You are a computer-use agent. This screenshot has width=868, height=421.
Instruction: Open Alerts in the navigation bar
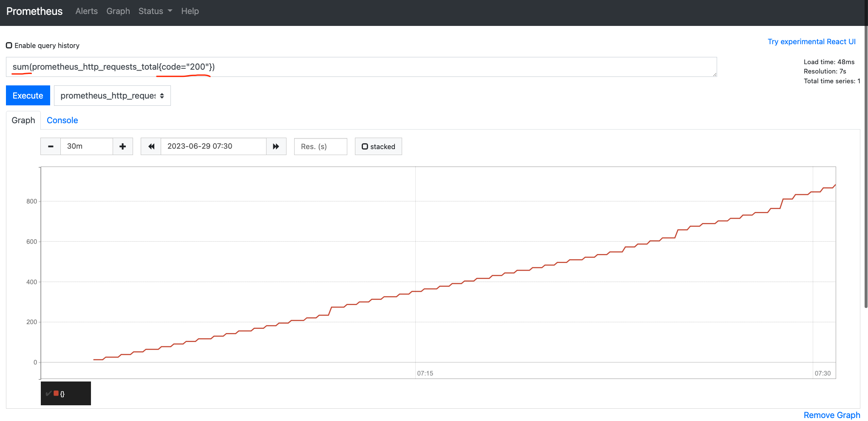(x=86, y=11)
